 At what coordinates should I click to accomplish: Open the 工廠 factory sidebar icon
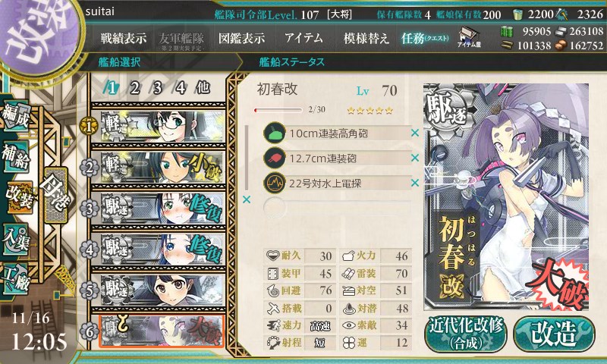(16, 278)
